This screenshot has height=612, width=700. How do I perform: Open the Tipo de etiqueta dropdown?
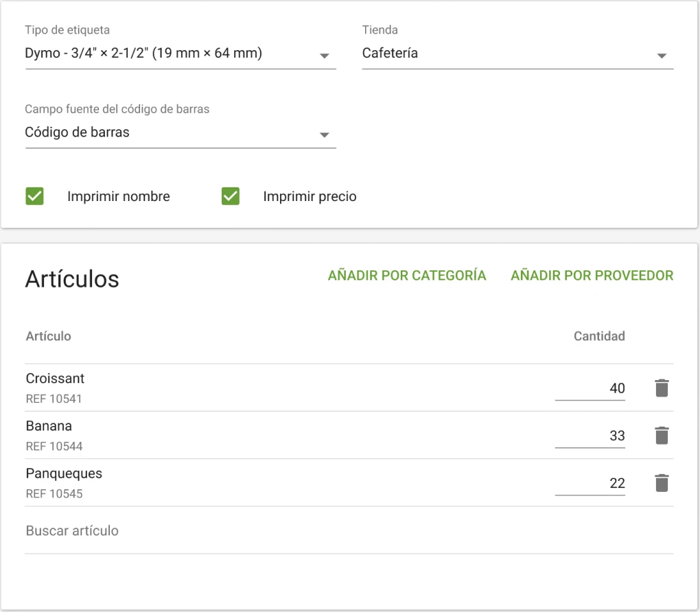click(180, 54)
